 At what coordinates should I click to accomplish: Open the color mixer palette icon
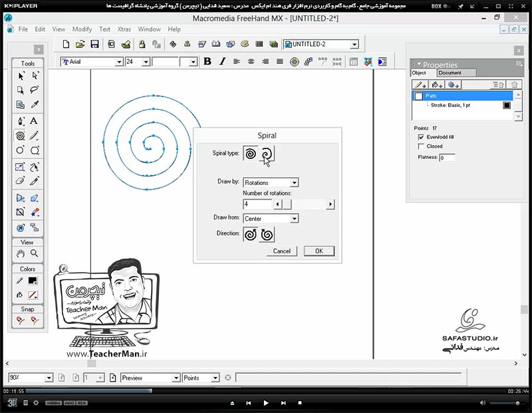(245, 44)
